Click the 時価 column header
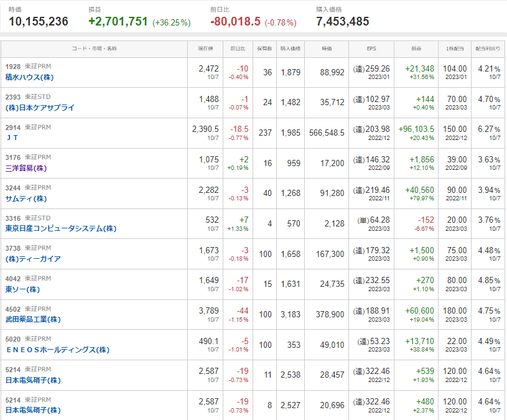 [x=327, y=49]
